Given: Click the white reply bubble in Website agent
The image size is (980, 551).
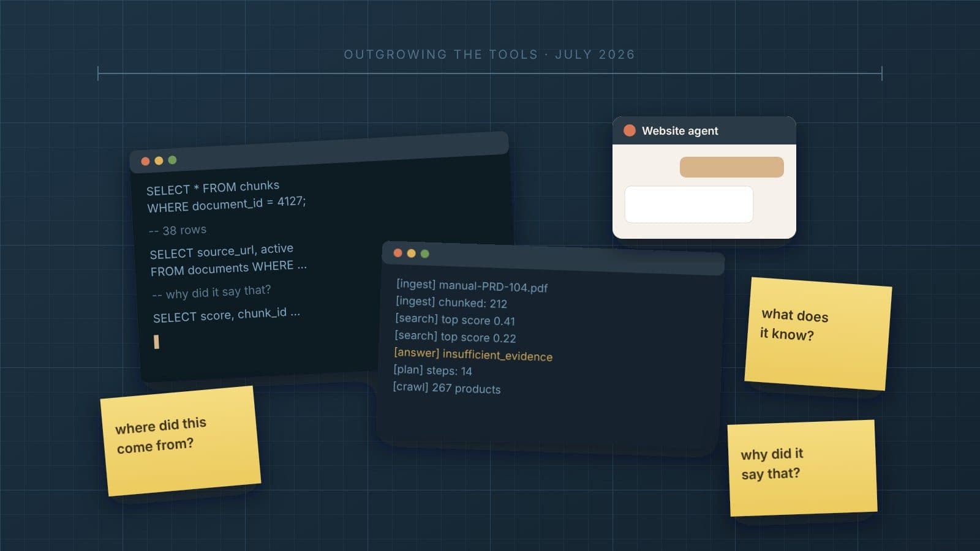Looking at the screenshot, I should click(688, 204).
